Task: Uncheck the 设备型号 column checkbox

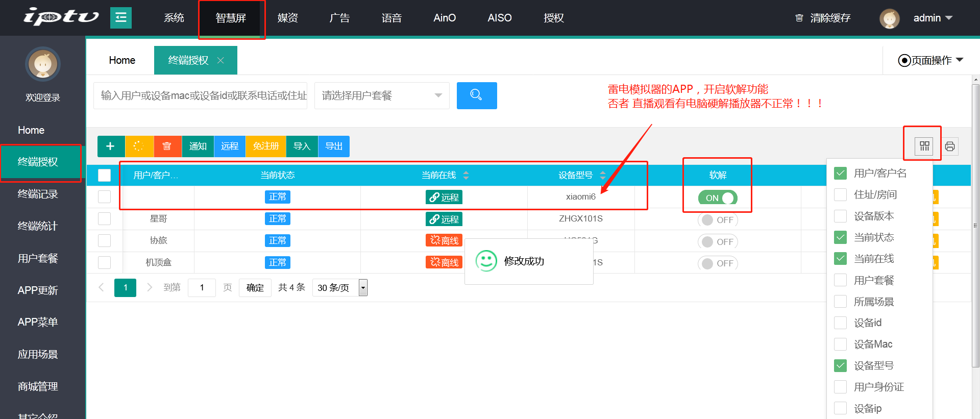Action: (840, 365)
